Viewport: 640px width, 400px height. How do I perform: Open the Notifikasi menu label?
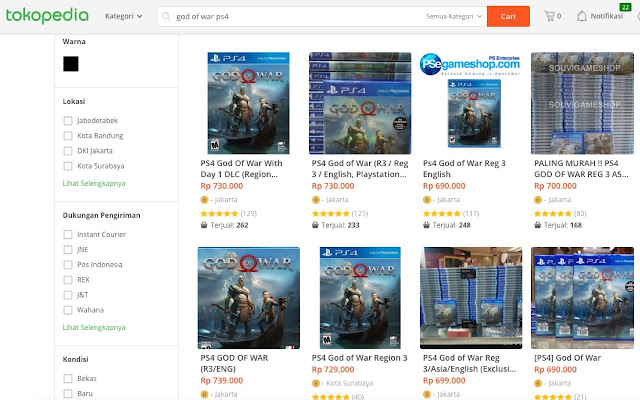[607, 16]
